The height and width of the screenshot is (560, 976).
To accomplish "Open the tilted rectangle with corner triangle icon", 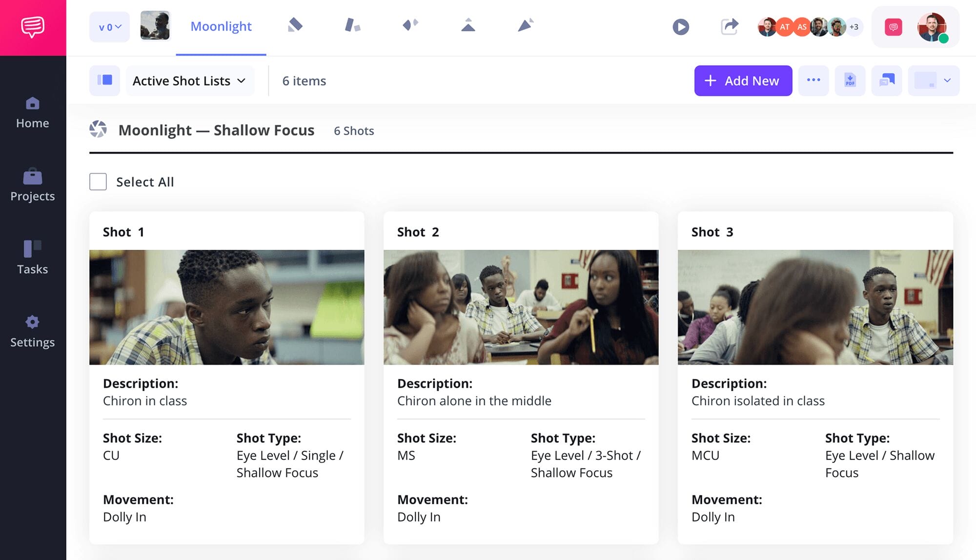I will coord(295,25).
